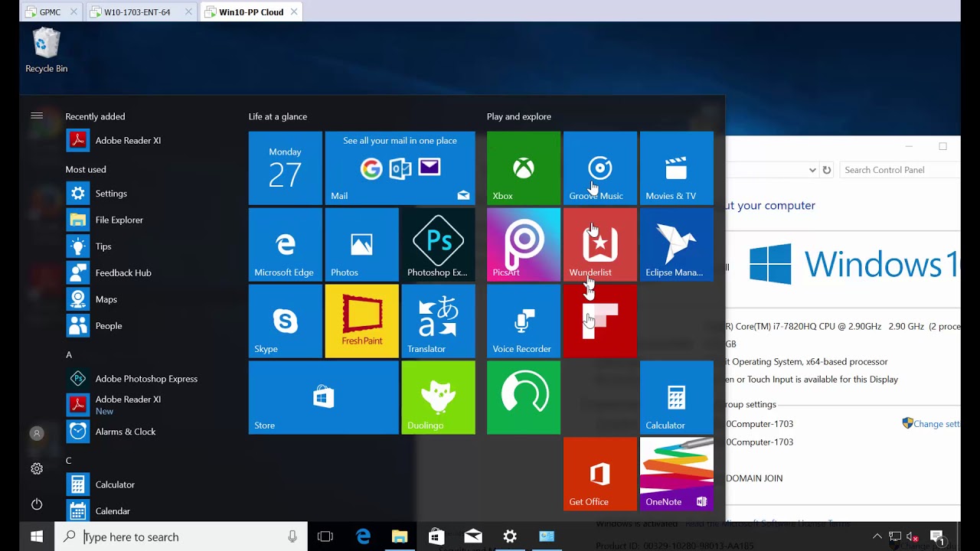This screenshot has height=551, width=980.
Task: Click the taskbar search box
Action: tap(181, 536)
